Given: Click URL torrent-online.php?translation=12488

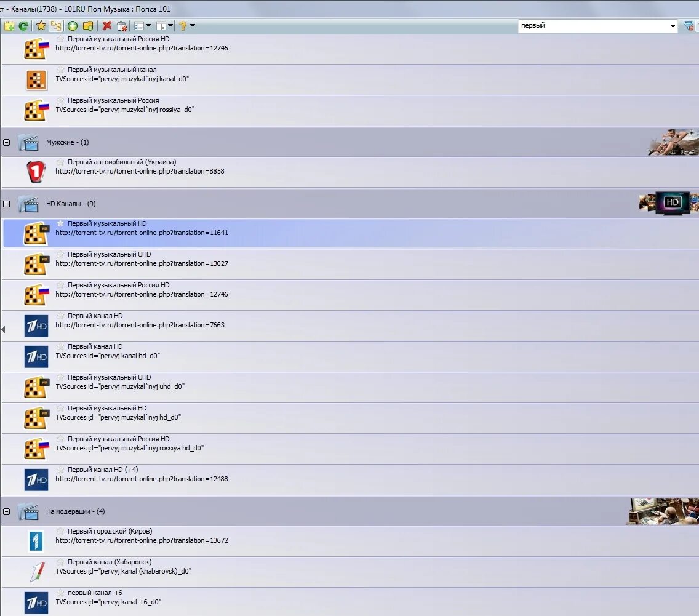Looking at the screenshot, I should click(x=142, y=479).
